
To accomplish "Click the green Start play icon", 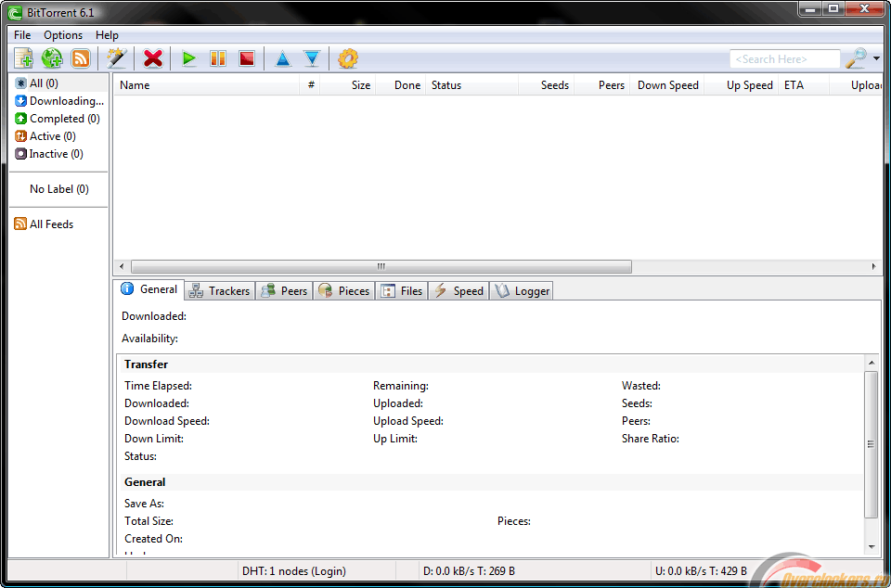I will pos(189,58).
